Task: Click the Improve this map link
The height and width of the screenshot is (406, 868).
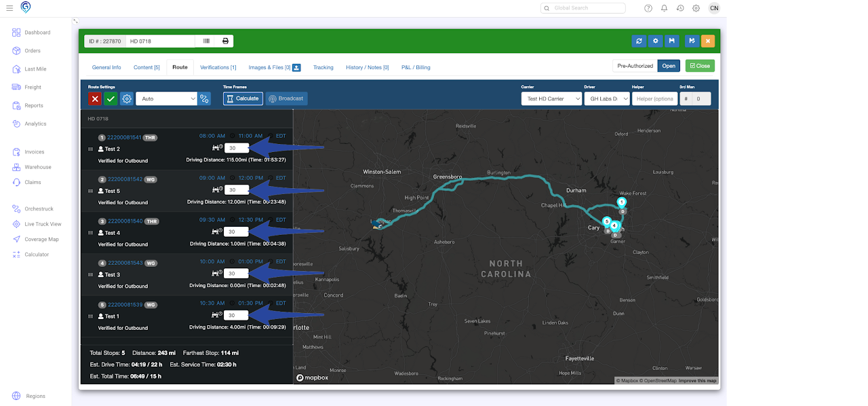Action: (x=697, y=380)
